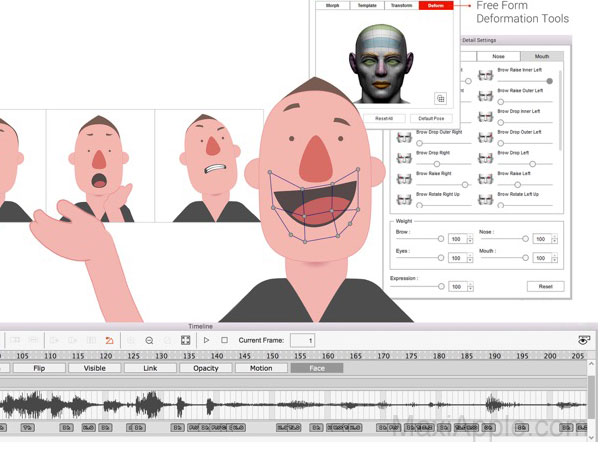Click the Expression value stepper arrows
Screen dimensions: 600x450
point(470,287)
